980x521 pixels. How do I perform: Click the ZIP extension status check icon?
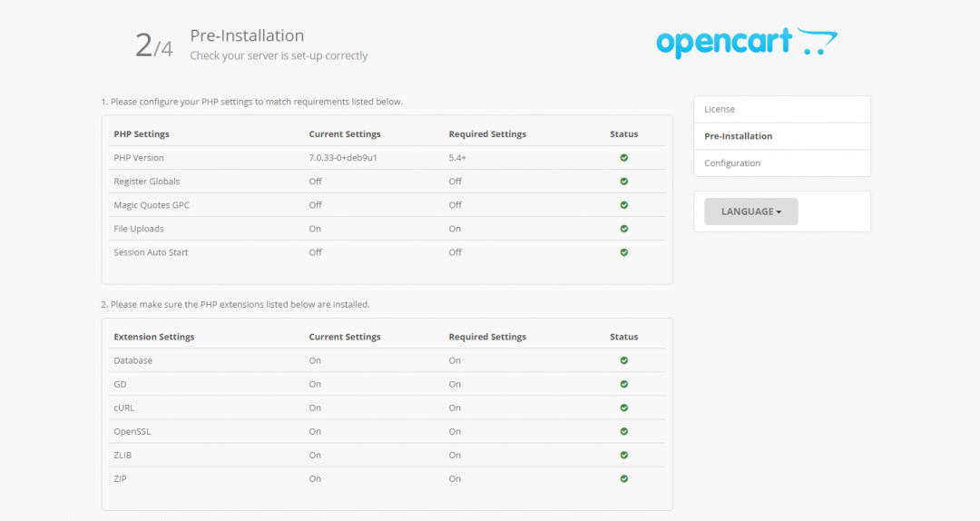(x=623, y=479)
